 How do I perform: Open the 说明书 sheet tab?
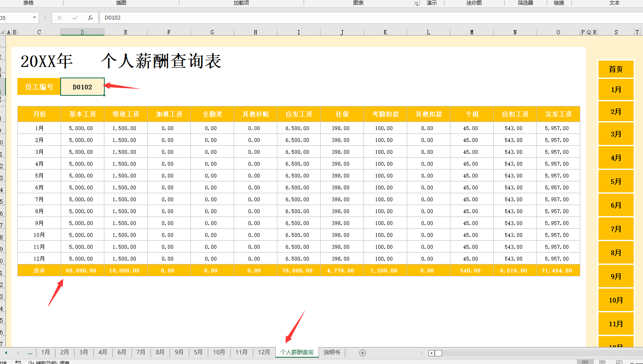point(332,352)
